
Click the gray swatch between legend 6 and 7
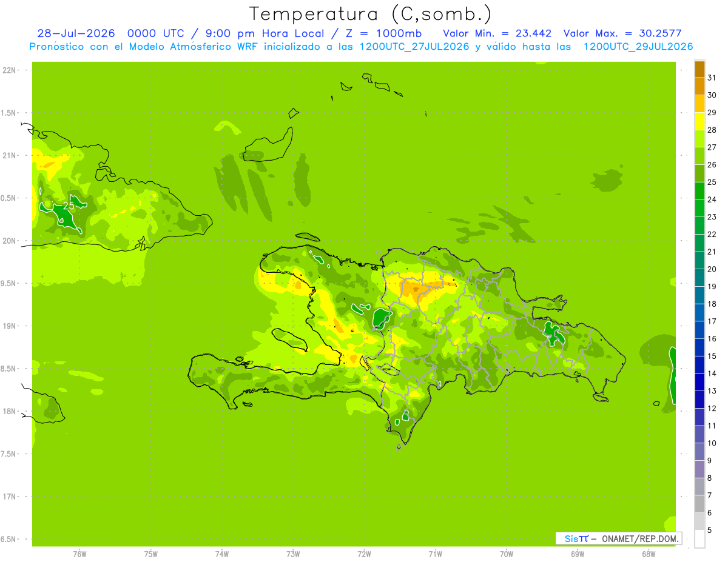click(699, 504)
